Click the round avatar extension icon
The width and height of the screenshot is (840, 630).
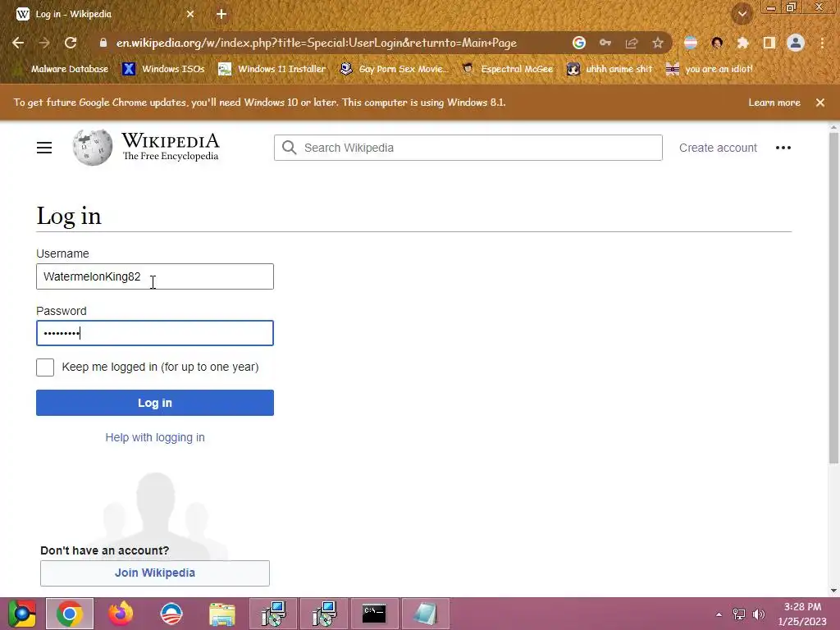pyautogui.click(x=717, y=43)
